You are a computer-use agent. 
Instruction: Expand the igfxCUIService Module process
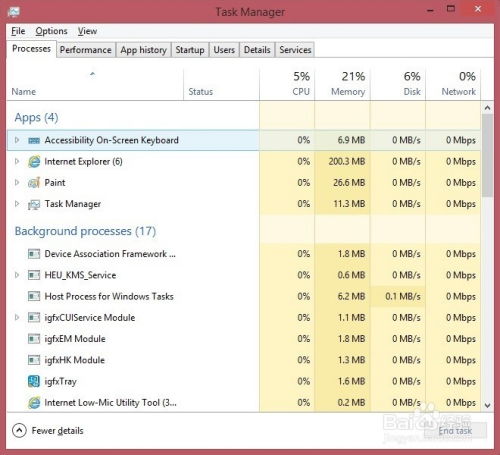(x=17, y=317)
